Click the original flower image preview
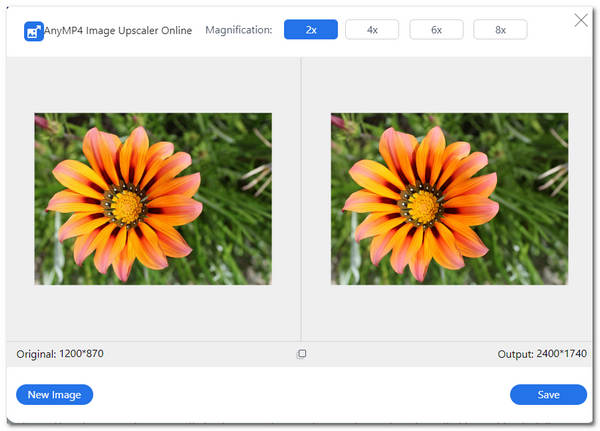Viewport: 600px width, 431px height. point(153,198)
